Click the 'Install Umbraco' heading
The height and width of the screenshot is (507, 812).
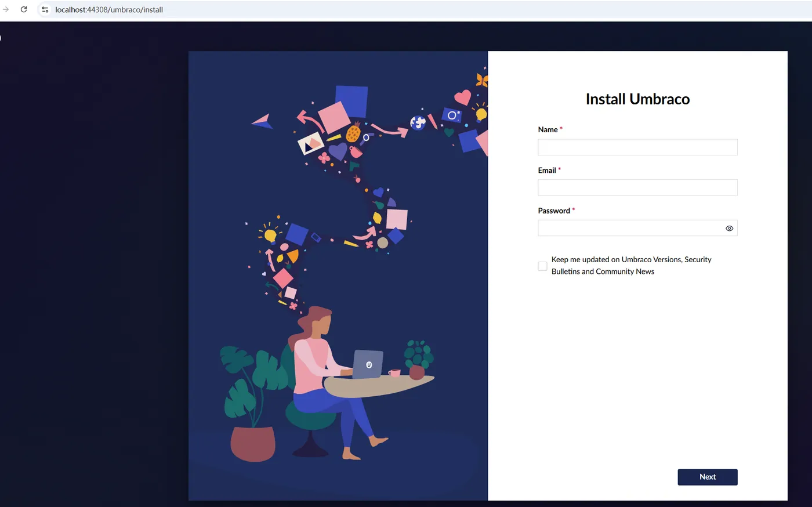pos(637,99)
